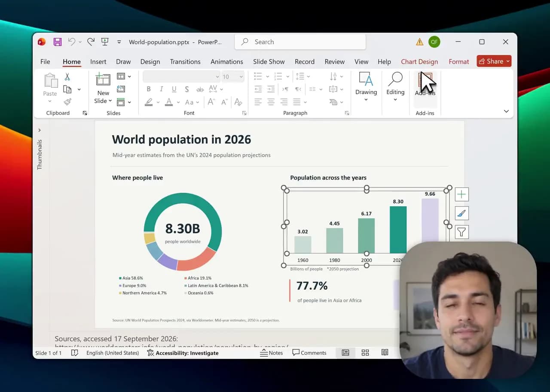Open text highlight color picker

149,102
